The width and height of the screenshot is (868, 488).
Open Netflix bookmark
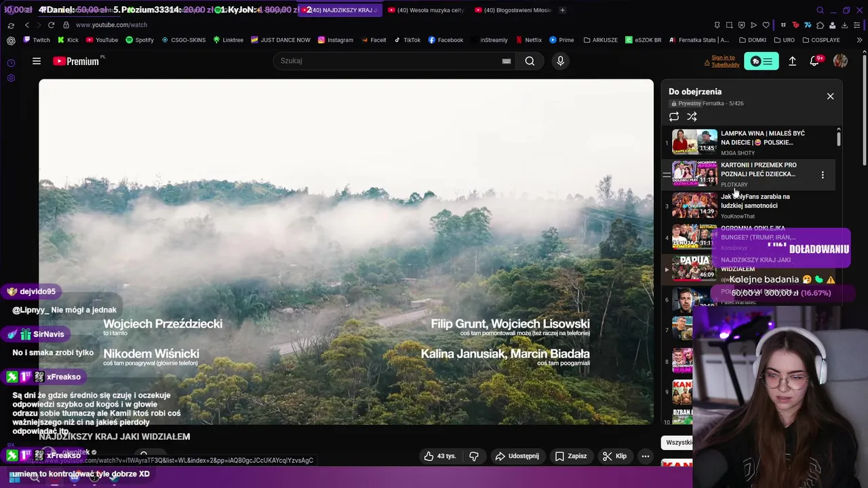tap(528, 40)
